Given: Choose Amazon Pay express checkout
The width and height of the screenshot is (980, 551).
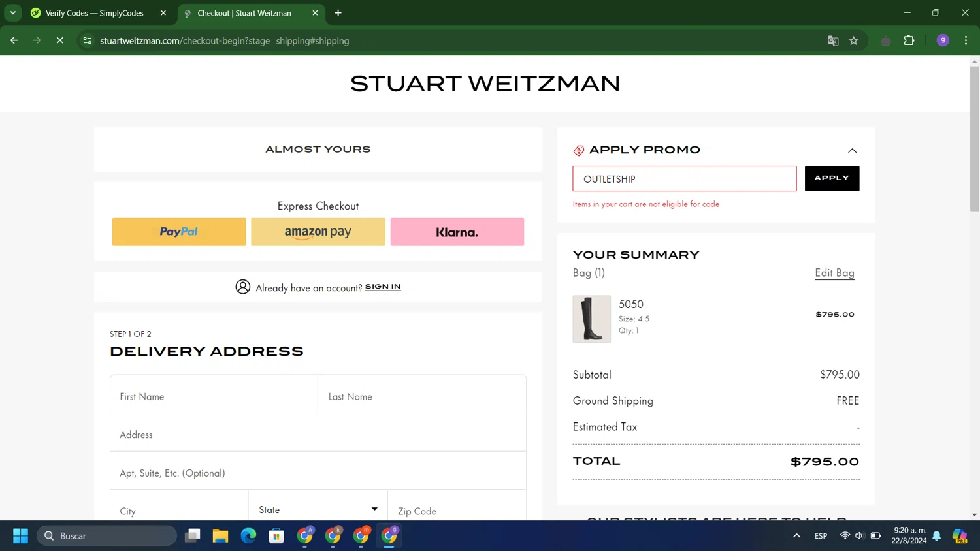Looking at the screenshot, I should coord(318,232).
